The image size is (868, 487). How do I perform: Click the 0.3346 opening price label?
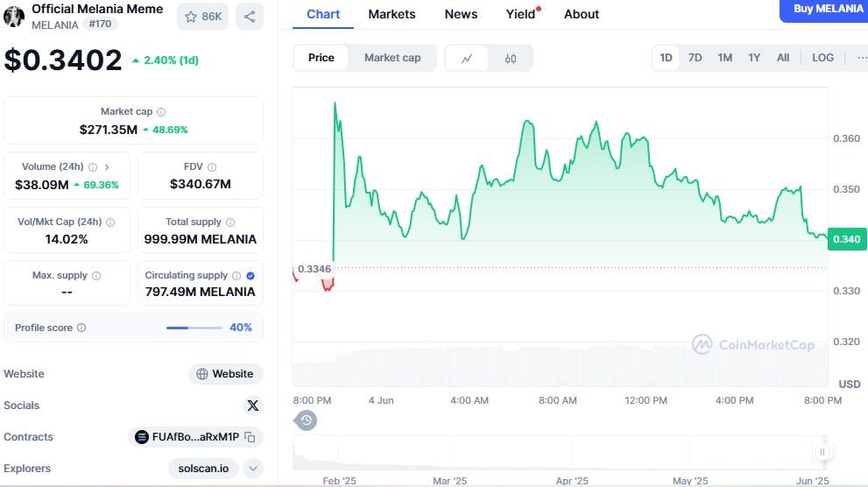coord(314,269)
